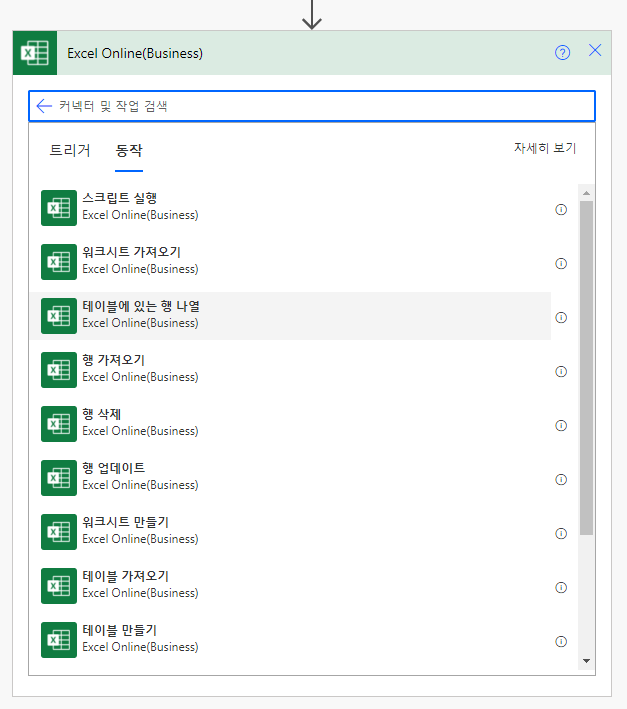Click Excel icon beside 워크시트 만들기

pyautogui.click(x=59, y=532)
